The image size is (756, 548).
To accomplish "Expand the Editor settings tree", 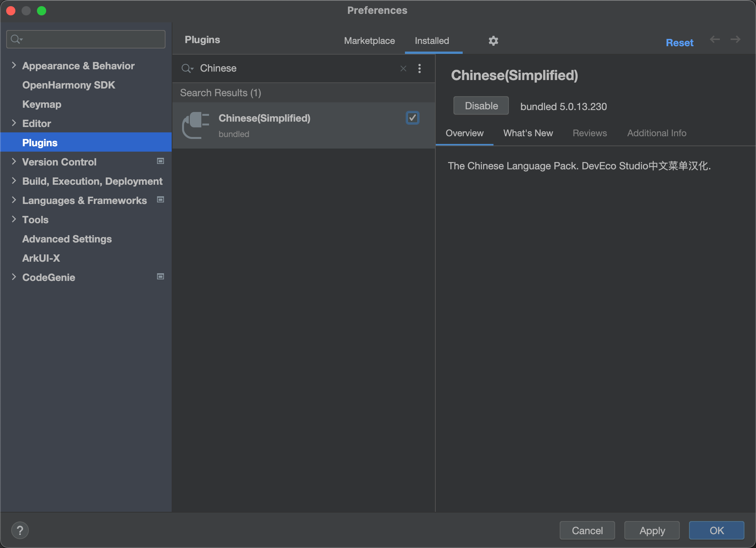I will (14, 123).
